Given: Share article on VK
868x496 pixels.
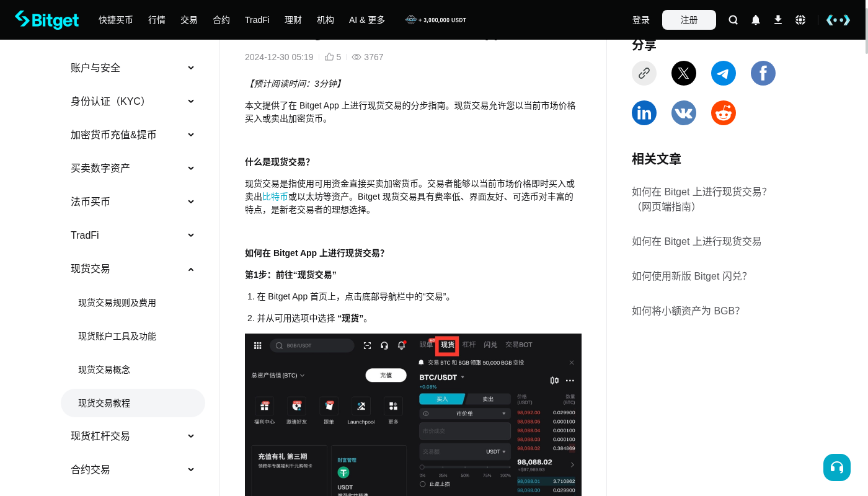Looking at the screenshot, I should 684,113.
